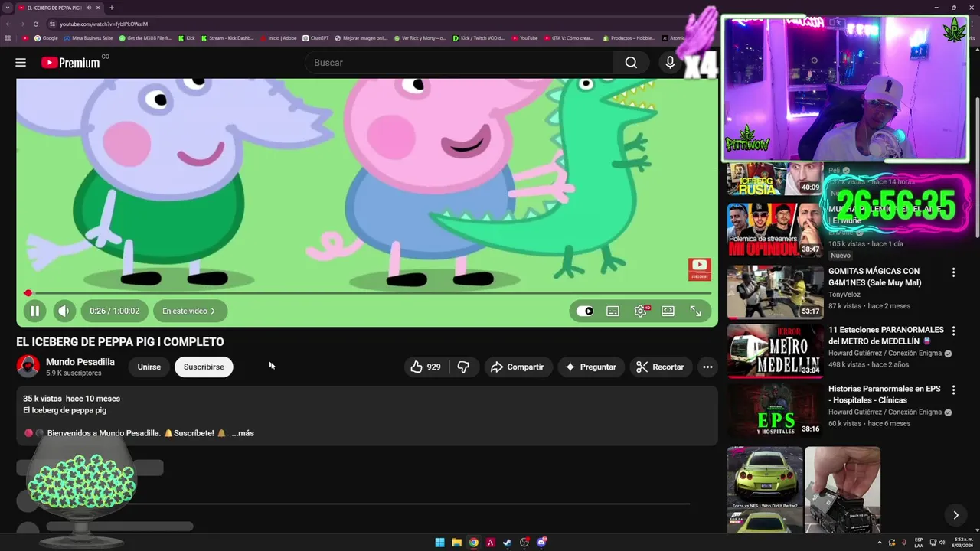Open the ChatGPT bookmark
This screenshot has height=551, width=980.
(x=315, y=37)
